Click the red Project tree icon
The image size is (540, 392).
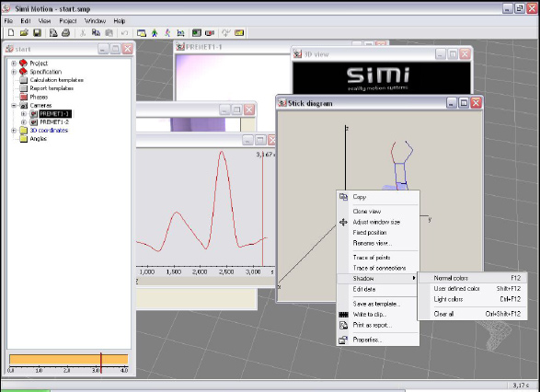tap(23, 63)
